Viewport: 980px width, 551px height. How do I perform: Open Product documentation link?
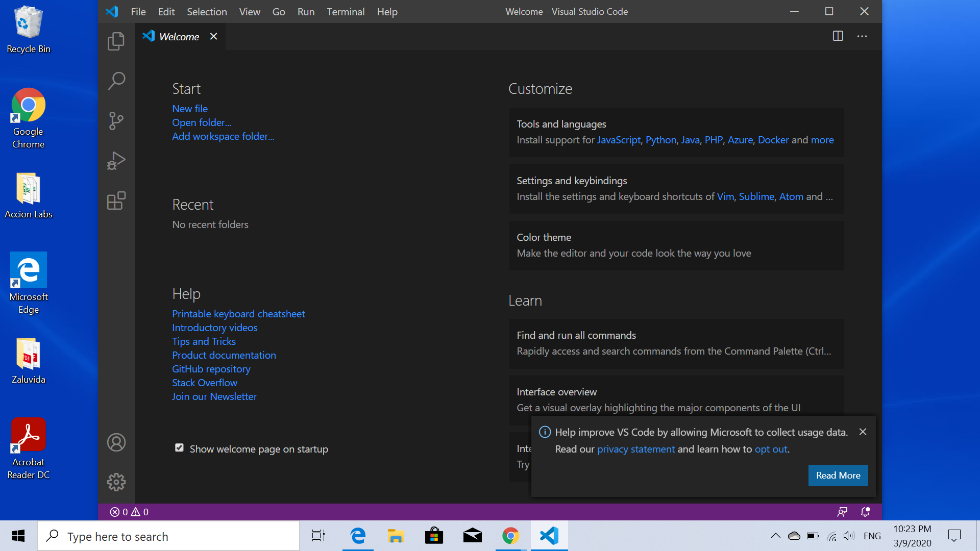click(x=224, y=355)
